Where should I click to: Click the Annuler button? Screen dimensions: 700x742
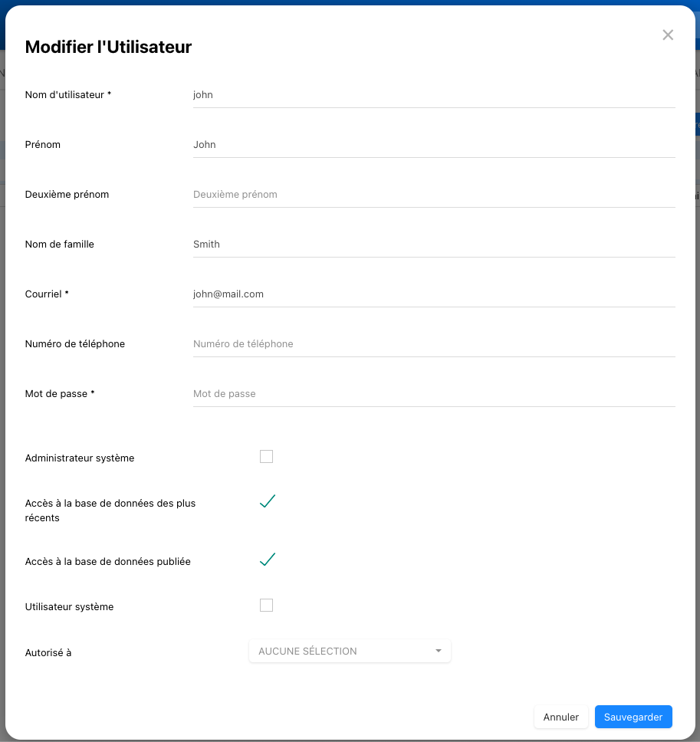[561, 717]
